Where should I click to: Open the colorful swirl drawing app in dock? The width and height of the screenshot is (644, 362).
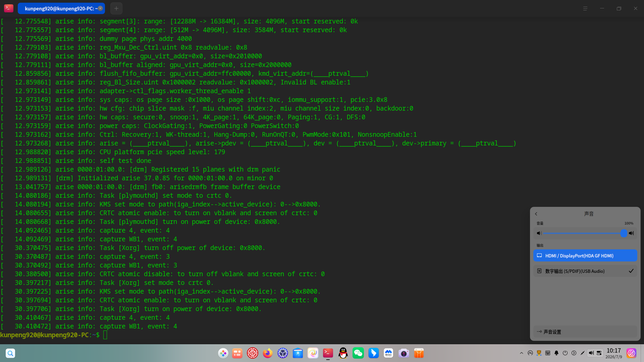313,353
